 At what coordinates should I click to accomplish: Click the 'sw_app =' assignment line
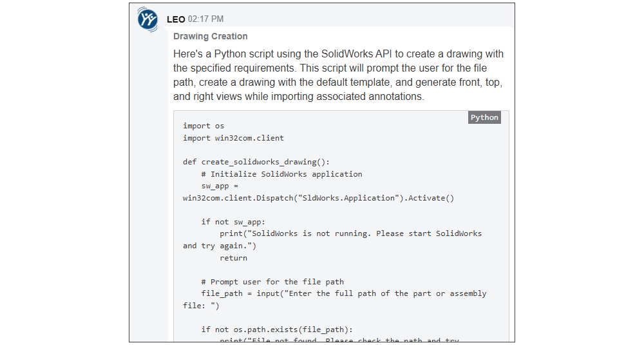click(220, 186)
